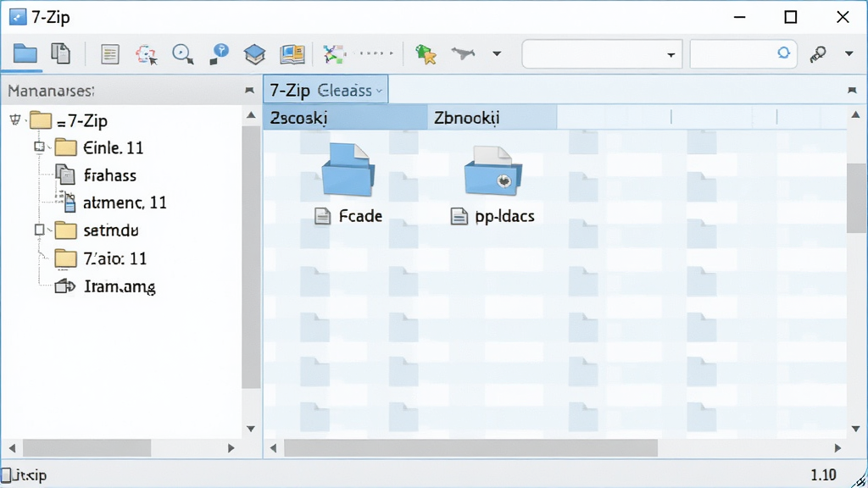
Task: Click the main pane scrollbar up arrow
Action: (x=856, y=115)
